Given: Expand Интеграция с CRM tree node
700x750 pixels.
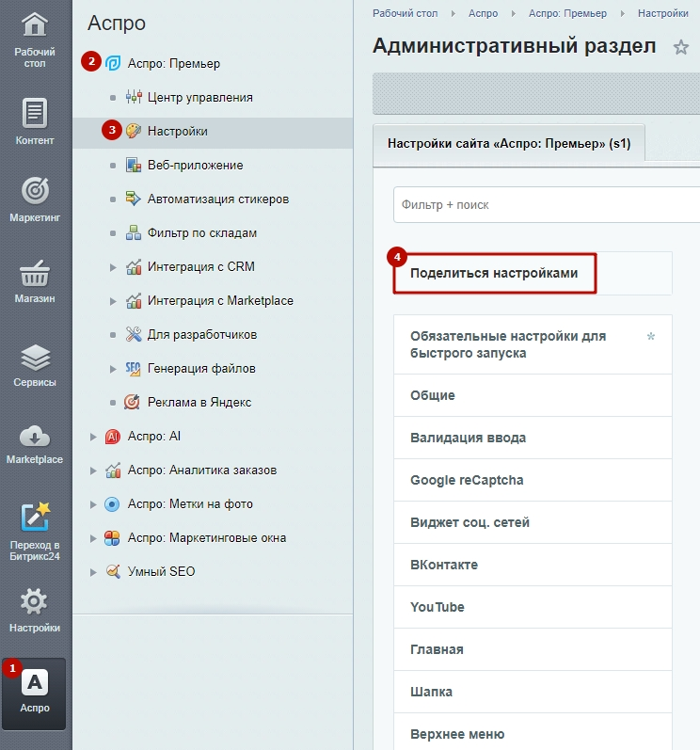Looking at the screenshot, I should pos(113,267).
